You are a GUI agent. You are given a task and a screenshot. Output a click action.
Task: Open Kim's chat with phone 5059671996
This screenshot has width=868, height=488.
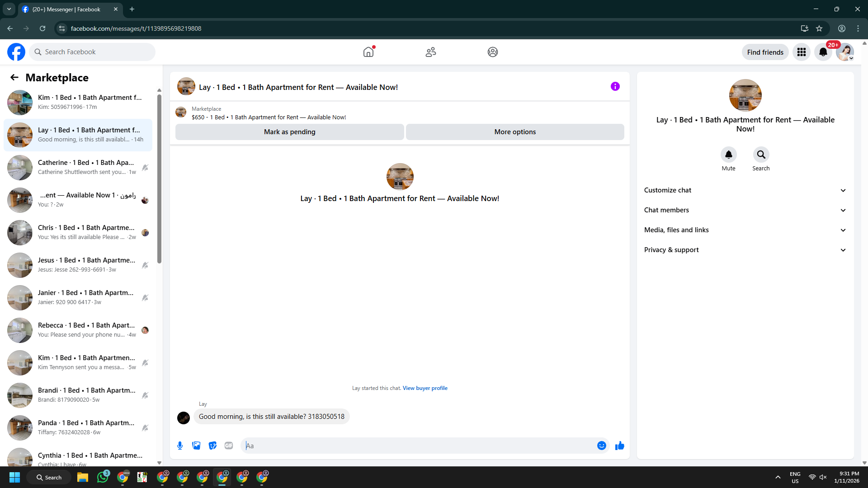[x=78, y=103]
